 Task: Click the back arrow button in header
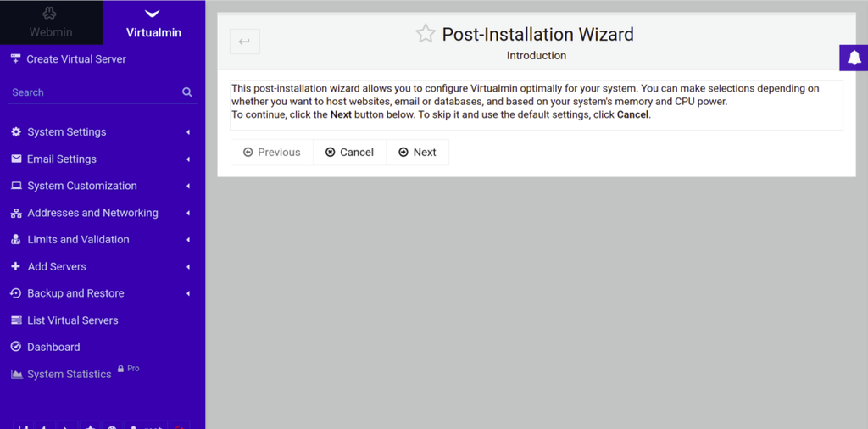[245, 42]
